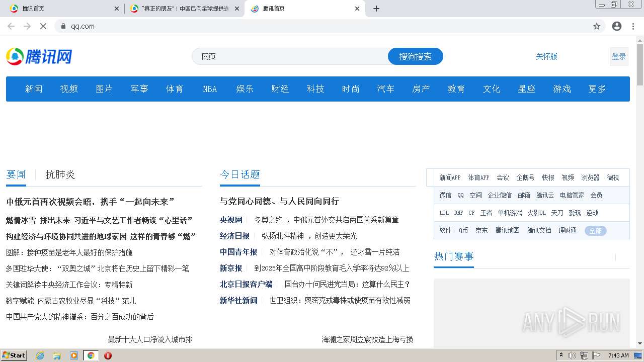This screenshot has height=362, width=644.
Task: Go back to previous page
Action: coord(11,26)
